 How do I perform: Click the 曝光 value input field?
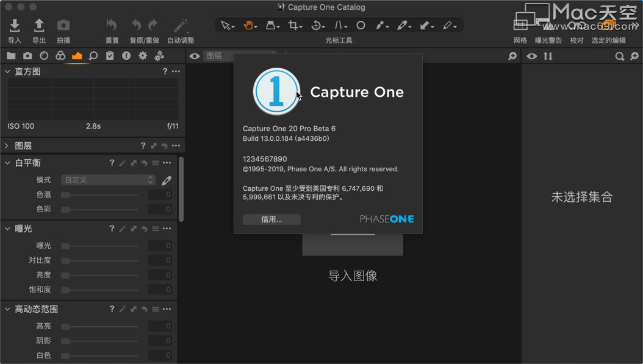(x=160, y=246)
